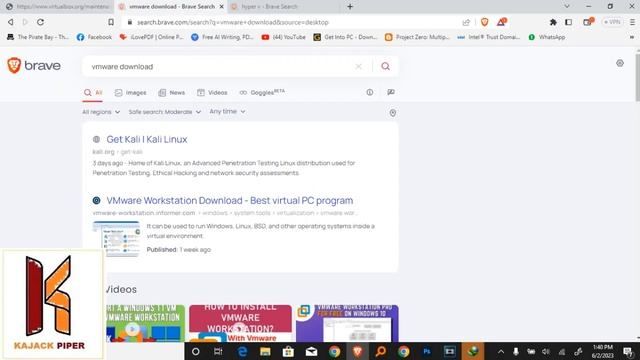Go back with the browser back arrow
This screenshot has height=360, width=640.
point(11,22)
